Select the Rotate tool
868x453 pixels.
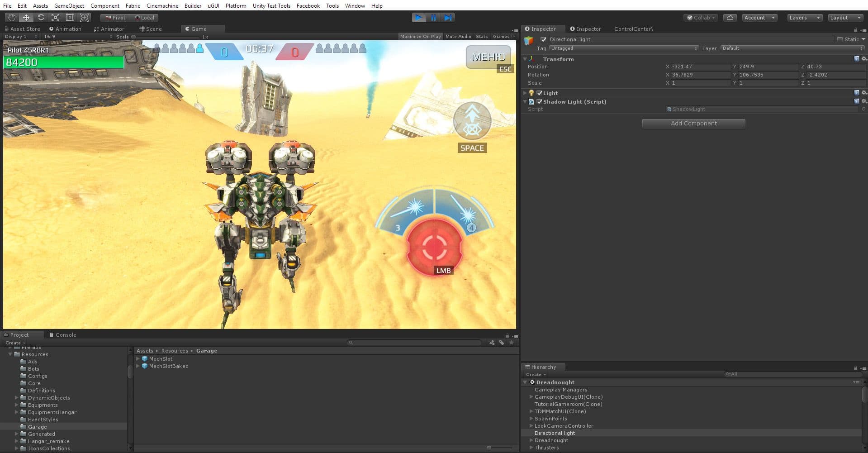click(x=41, y=18)
